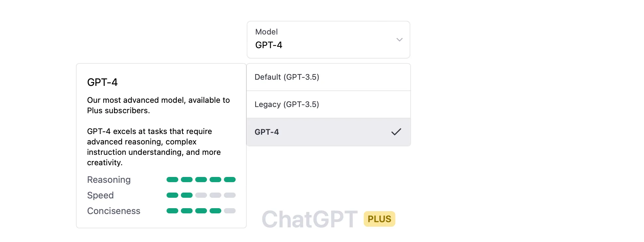Click the GPT-4 heading in info card

tap(102, 82)
